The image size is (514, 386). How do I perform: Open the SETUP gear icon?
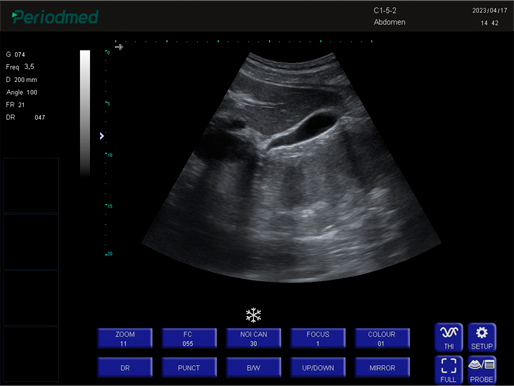(482, 337)
